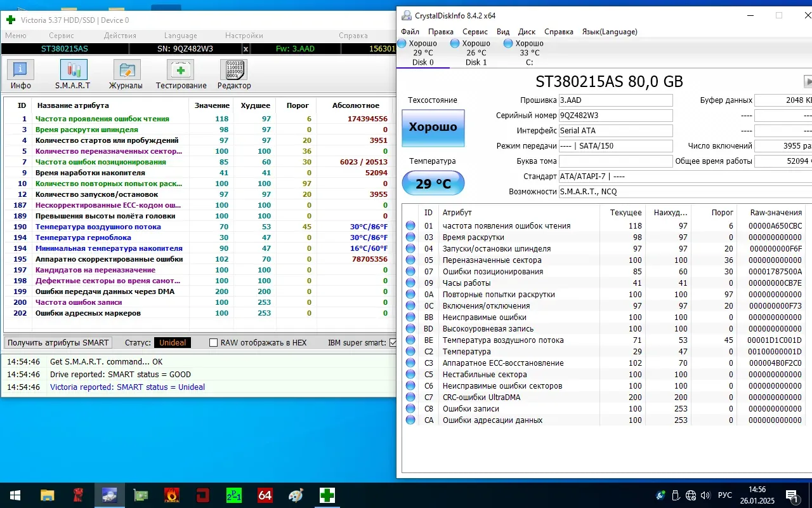The image size is (812, 508).
Task: Click the C: drive status orb in CrystalDiskInfo
Action: (x=508, y=43)
